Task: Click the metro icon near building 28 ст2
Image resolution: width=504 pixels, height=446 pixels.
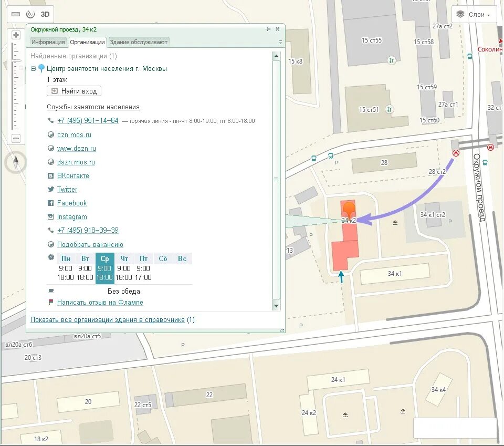Action: pyautogui.click(x=456, y=153)
